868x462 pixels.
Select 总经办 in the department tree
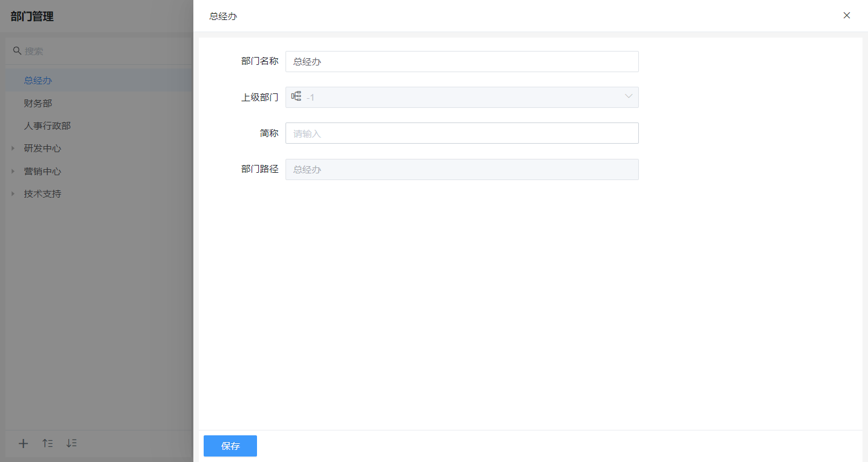point(38,81)
